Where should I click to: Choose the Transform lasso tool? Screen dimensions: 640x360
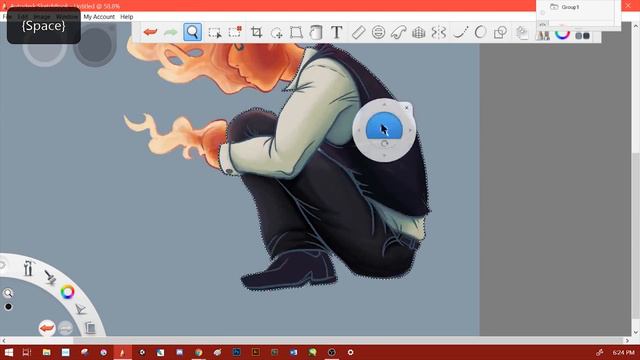277,33
